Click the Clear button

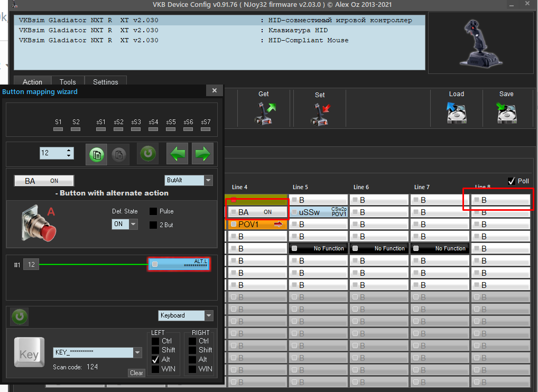136,373
